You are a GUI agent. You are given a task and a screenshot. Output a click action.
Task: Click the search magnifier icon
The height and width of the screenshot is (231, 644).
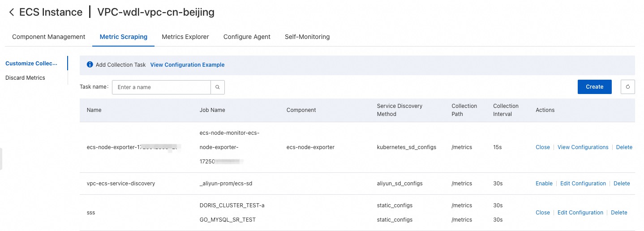217,87
